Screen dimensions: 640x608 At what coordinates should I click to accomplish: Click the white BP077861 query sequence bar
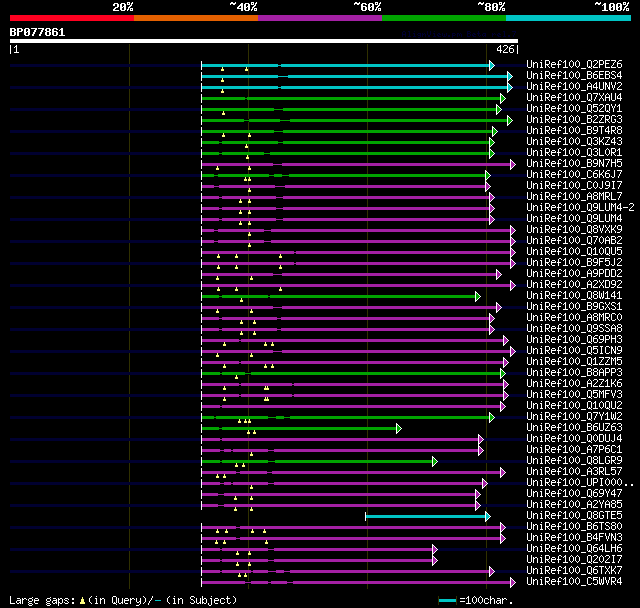pos(264,41)
